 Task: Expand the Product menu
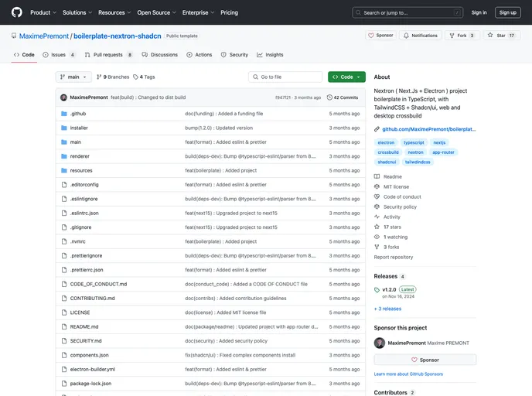[x=43, y=12]
